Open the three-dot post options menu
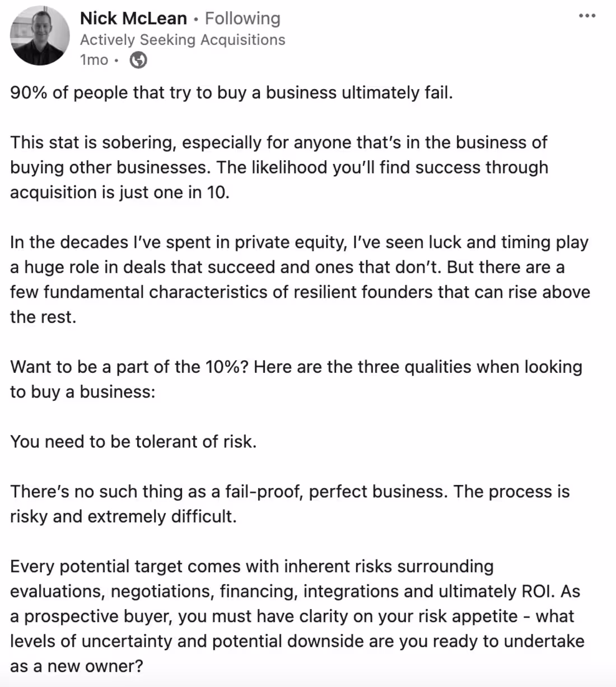 tap(587, 16)
